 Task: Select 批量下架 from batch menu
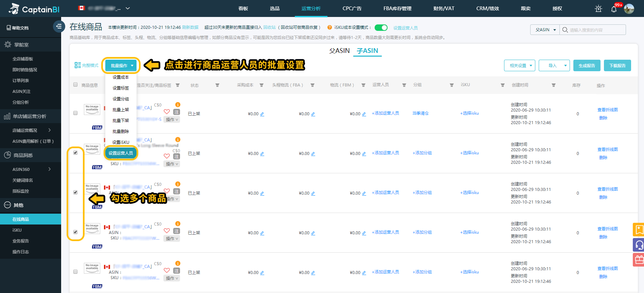[x=121, y=120]
